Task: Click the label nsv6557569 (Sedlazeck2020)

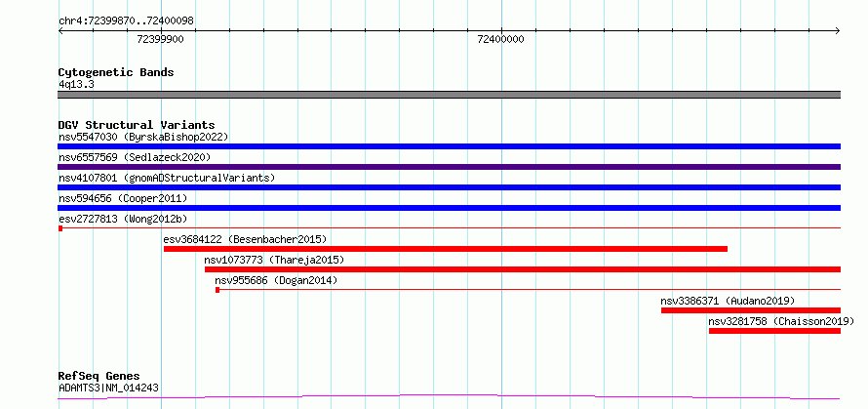Action: point(135,157)
